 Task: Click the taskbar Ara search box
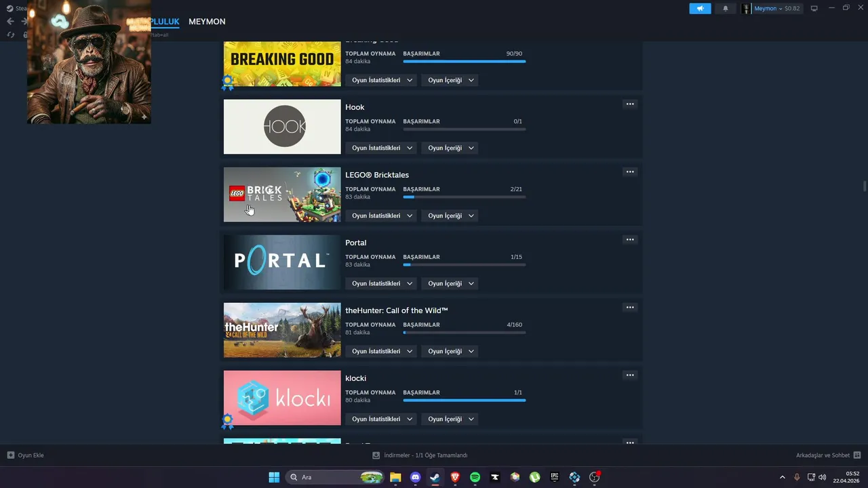[335, 477]
